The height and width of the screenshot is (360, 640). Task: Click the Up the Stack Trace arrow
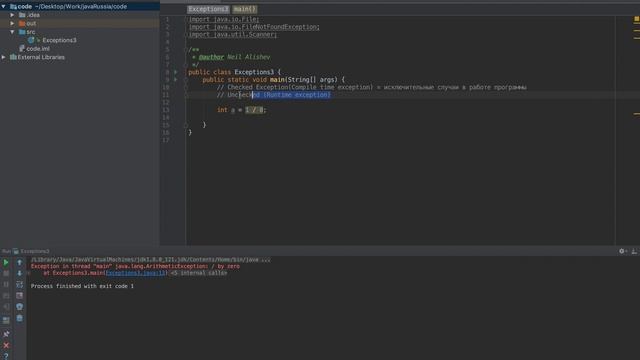pos(19,262)
